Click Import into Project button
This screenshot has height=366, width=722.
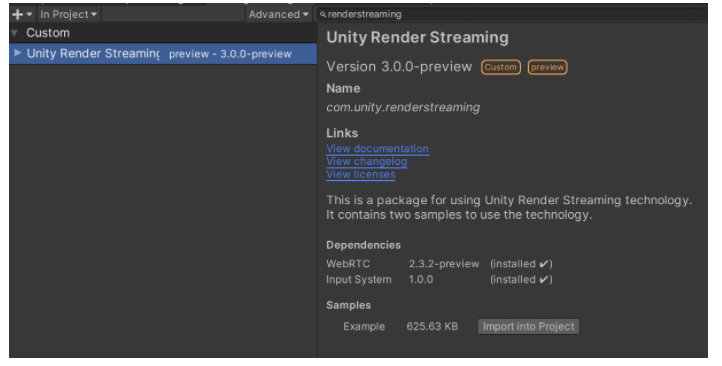tap(529, 326)
